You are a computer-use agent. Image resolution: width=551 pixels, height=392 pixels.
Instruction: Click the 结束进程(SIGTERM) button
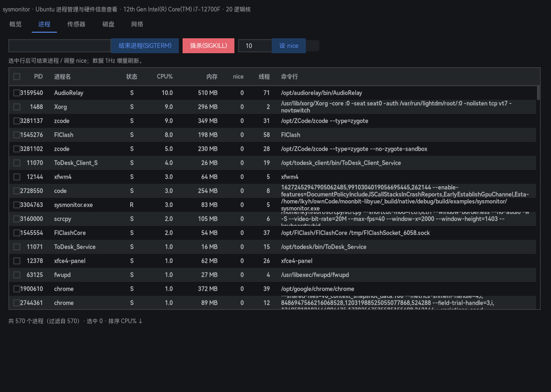(x=145, y=46)
